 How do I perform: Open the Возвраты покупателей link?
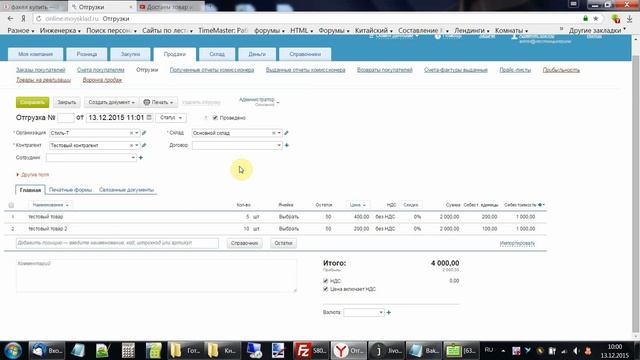point(384,70)
